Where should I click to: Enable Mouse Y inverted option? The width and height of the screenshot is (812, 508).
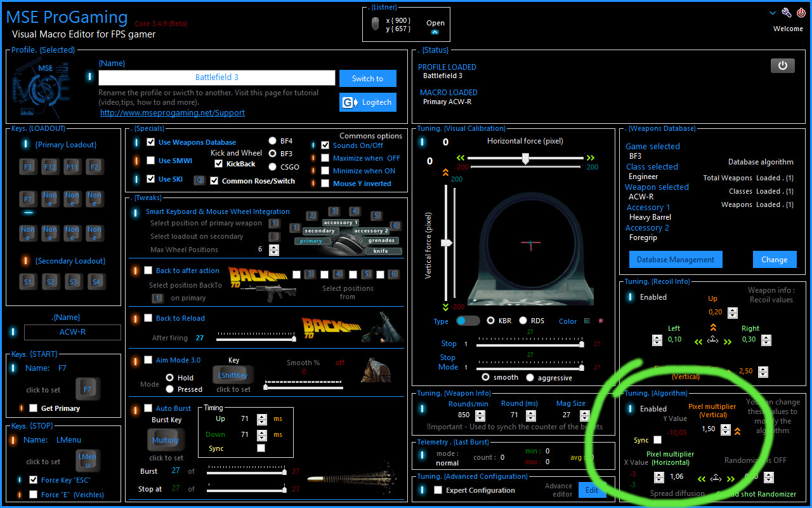pyautogui.click(x=325, y=184)
